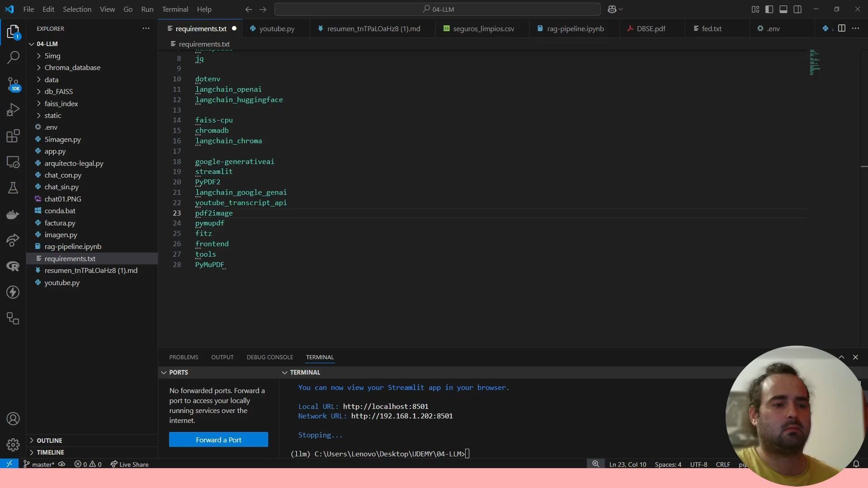Click UTF-8 encoding selector

pos(698,464)
